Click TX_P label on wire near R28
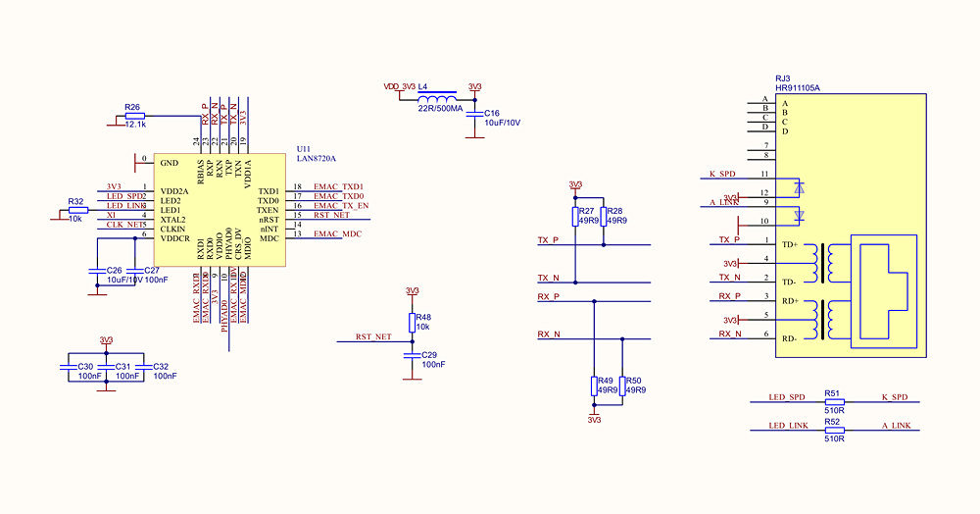This screenshot has width=980, height=514. [548, 240]
